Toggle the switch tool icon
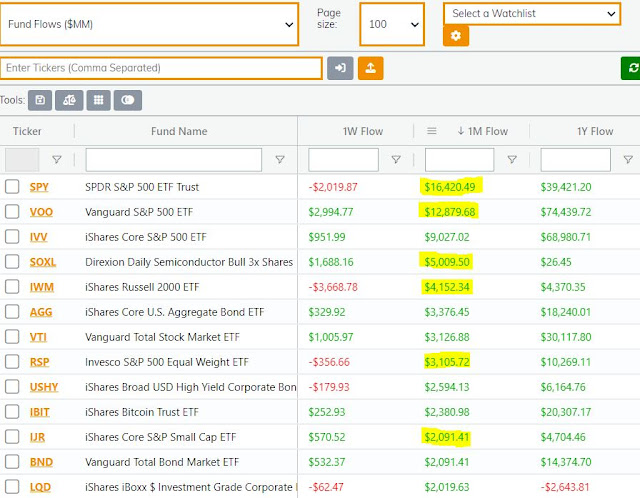Screen dimensions: 640x498 click(128, 100)
